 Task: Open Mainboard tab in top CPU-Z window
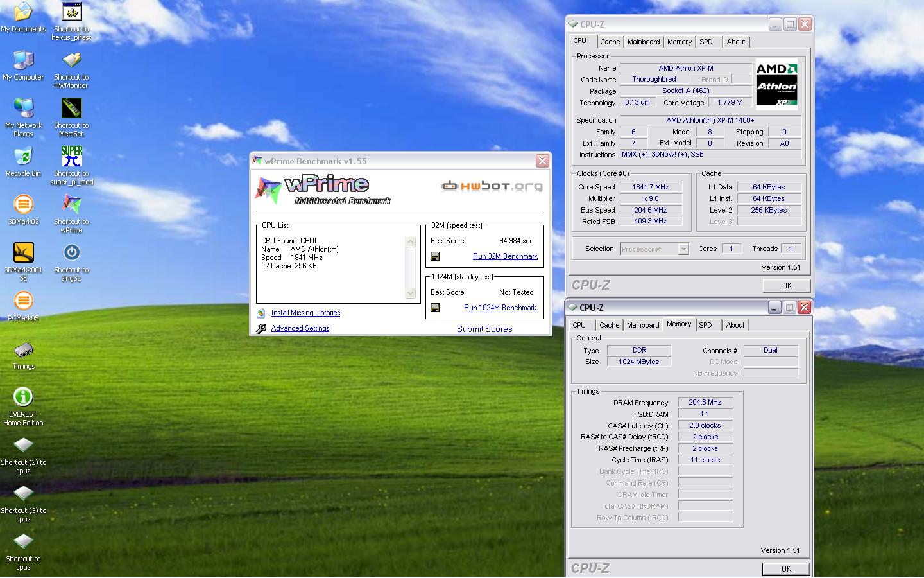click(644, 42)
